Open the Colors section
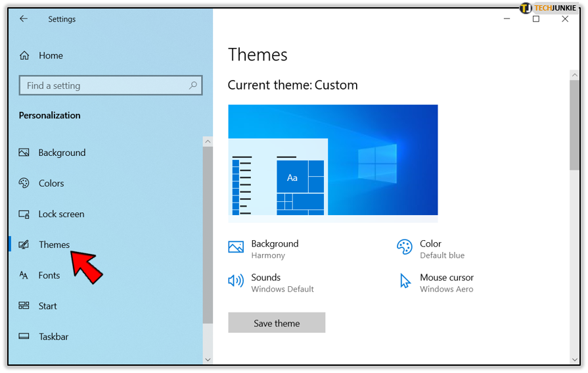 pyautogui.click(x=51, y=184)
